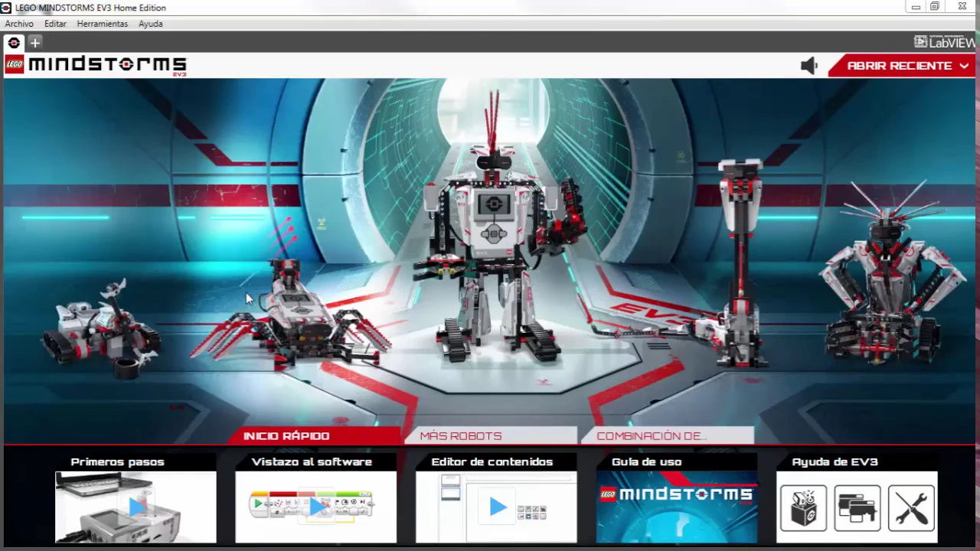The image size is (980, 551).
Task: Switch to COMBINACIÓN DE... tab
Action: click(x=668, y=435)
